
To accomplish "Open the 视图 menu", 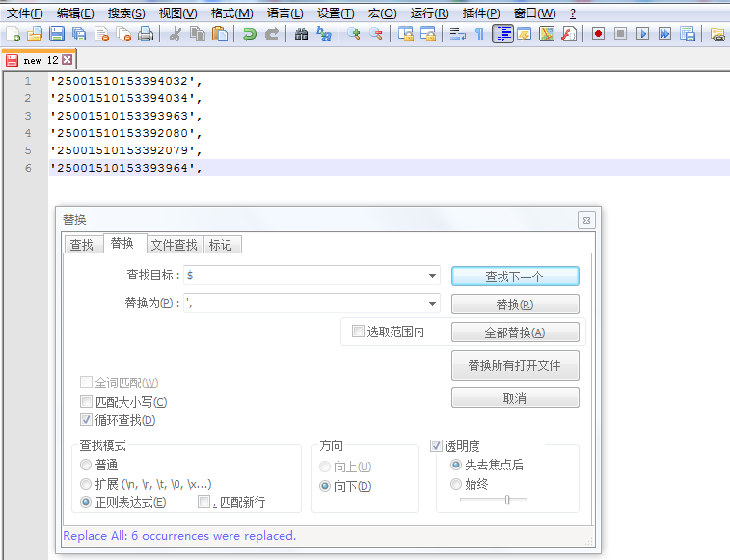I will 177,13.
